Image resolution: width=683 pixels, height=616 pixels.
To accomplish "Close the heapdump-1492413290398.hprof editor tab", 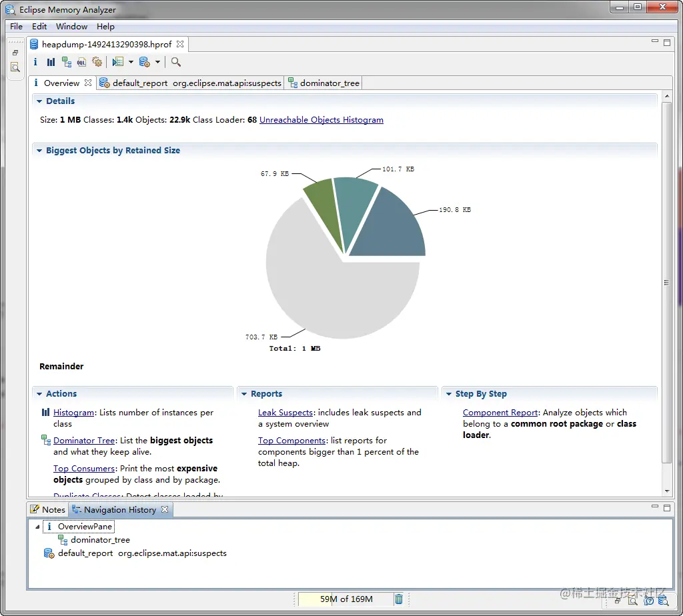I will coord(180,44).
